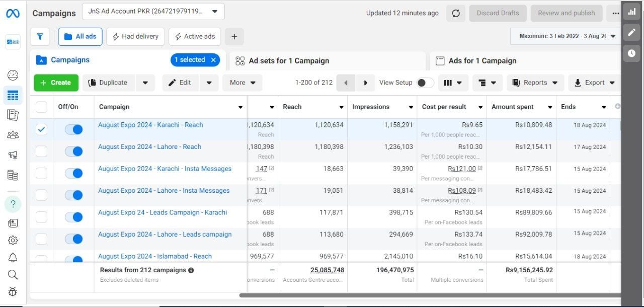
Task: Open the three-dot more options menu
Action: 615,14
